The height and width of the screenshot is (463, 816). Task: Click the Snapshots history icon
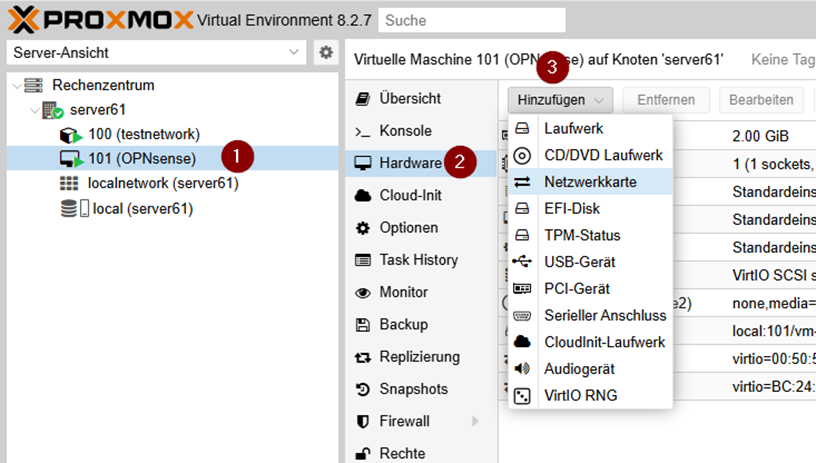coord(363,389)
